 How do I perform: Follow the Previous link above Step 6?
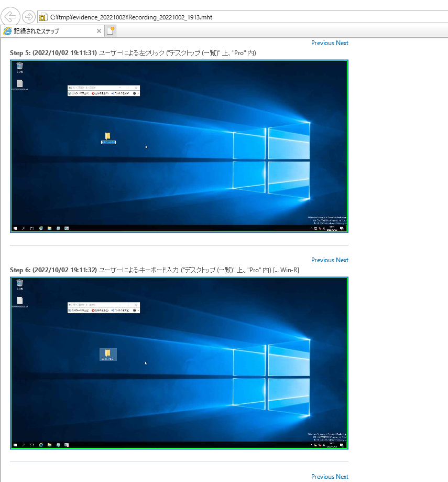pos(322,260)
